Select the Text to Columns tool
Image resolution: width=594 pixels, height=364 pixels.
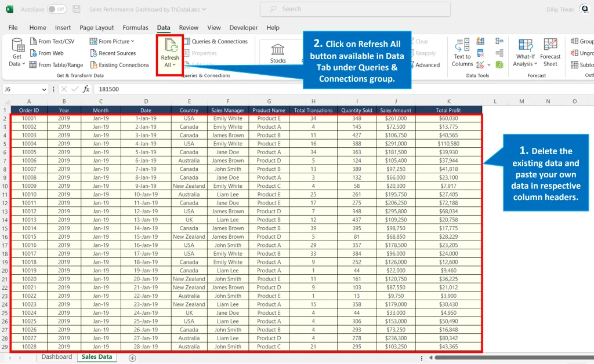coord(462,52)
